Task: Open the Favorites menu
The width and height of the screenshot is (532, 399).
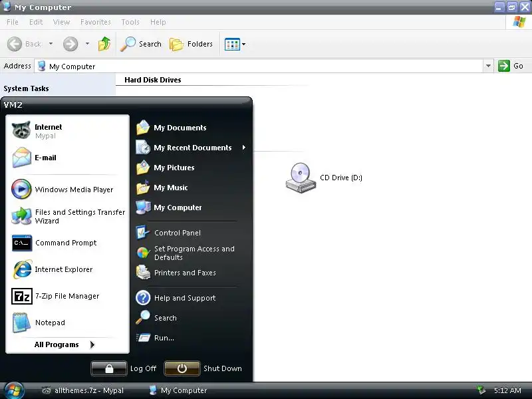Action: click(95, 22)
